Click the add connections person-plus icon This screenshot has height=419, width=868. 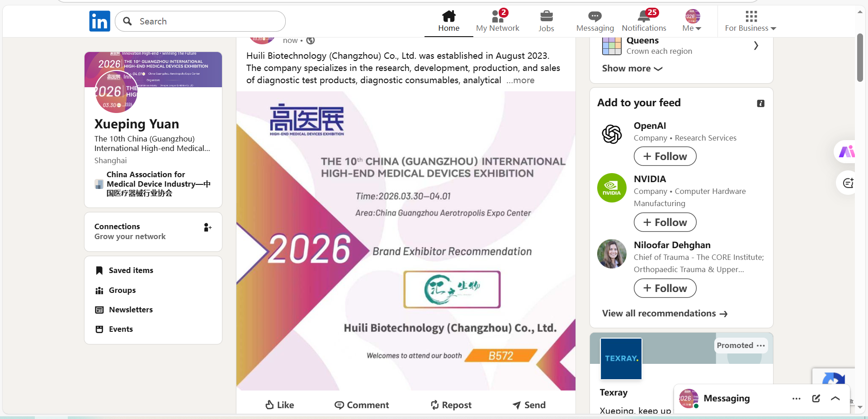208,227
